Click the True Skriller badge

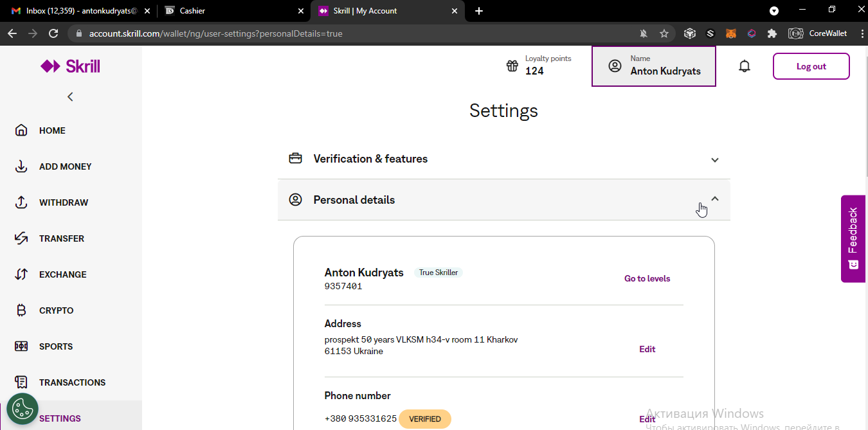[x=439, y=273]
